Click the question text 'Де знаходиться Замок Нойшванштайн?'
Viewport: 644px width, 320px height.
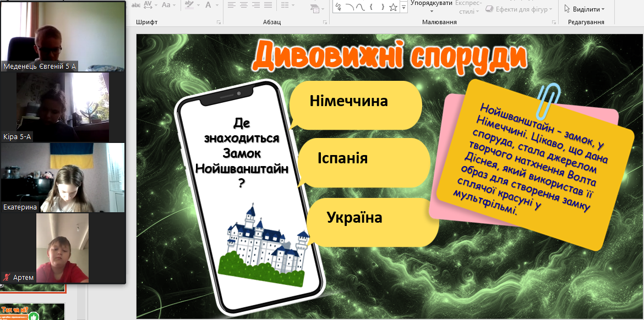(242, 152)
